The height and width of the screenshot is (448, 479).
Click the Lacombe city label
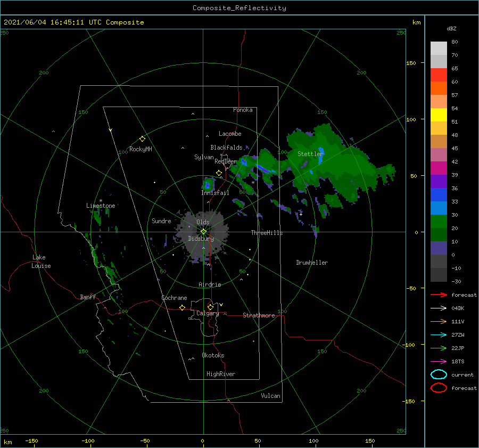[x=230, y=134]
